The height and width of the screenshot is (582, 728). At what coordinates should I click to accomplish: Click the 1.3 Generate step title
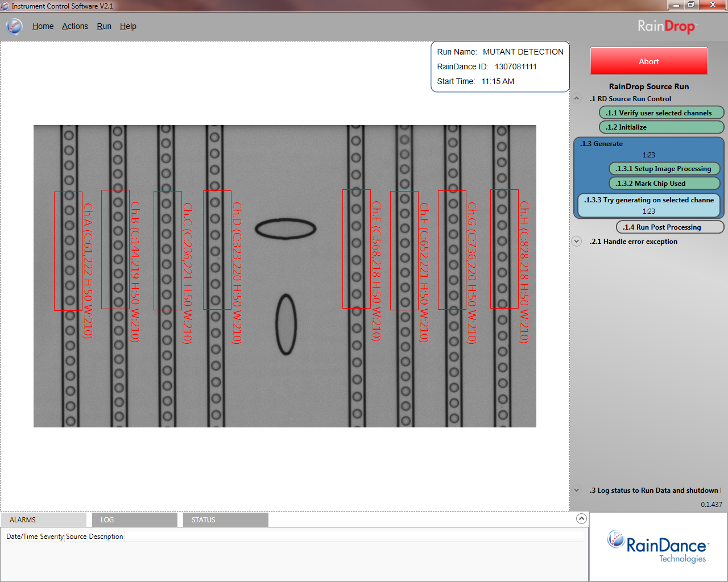[602, 144]
